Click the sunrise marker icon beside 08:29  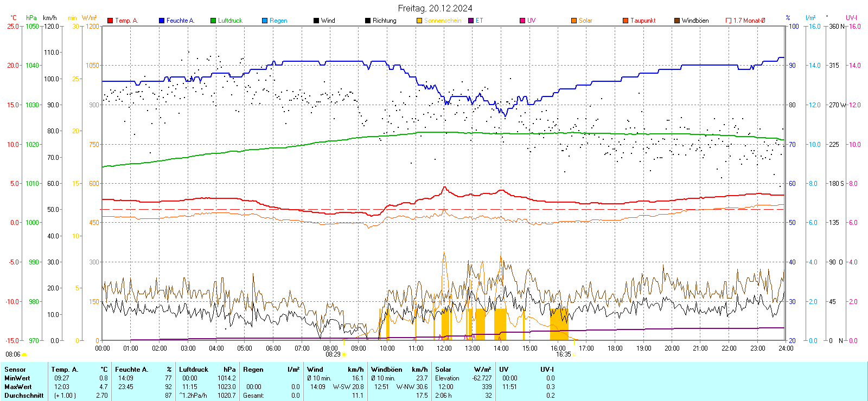(x=344, y=354)
